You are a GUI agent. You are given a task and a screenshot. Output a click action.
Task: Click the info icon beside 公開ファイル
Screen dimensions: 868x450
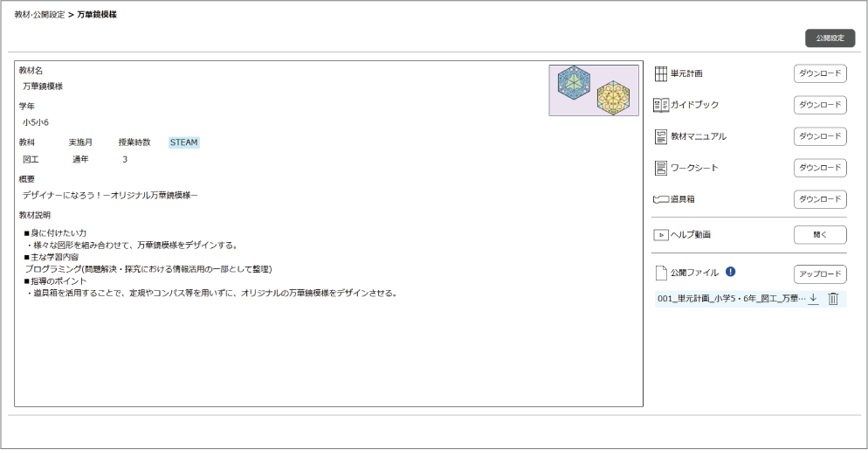click(730, 272)
